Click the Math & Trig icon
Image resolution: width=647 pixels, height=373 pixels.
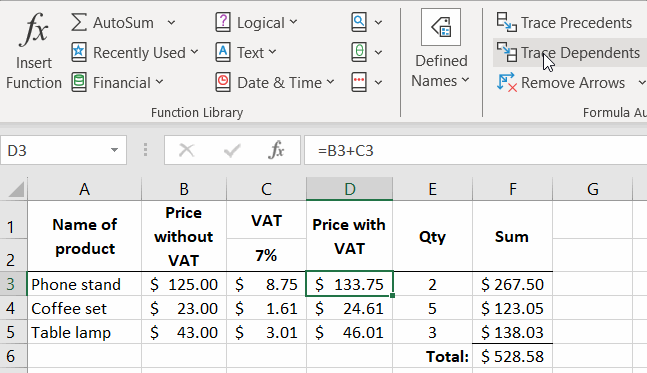click(359, 52)
